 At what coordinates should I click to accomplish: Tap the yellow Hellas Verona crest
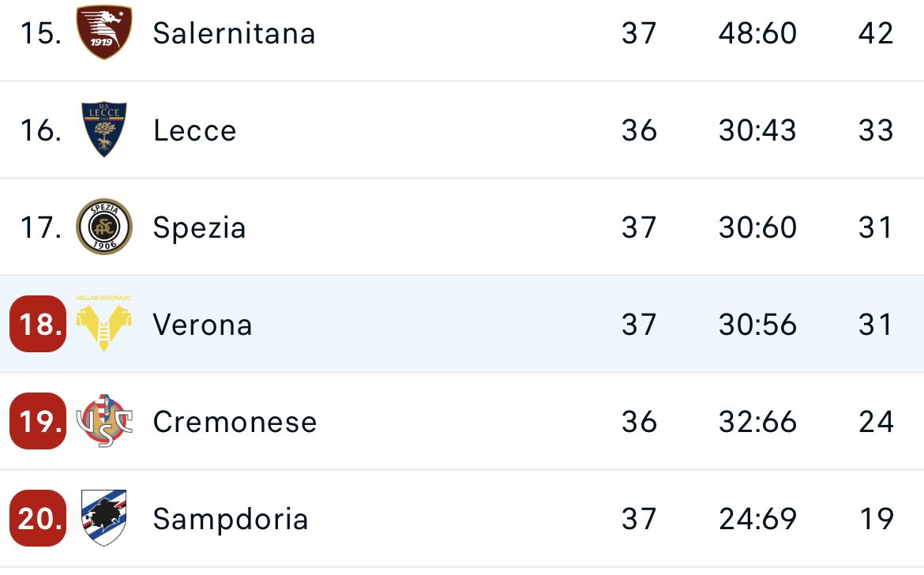[x=103, y=324]
